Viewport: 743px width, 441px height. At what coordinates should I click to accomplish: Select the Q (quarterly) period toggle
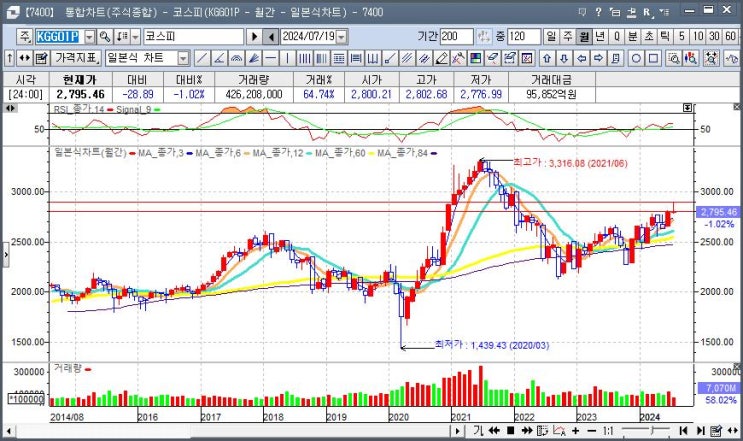[x=616, y=36]
